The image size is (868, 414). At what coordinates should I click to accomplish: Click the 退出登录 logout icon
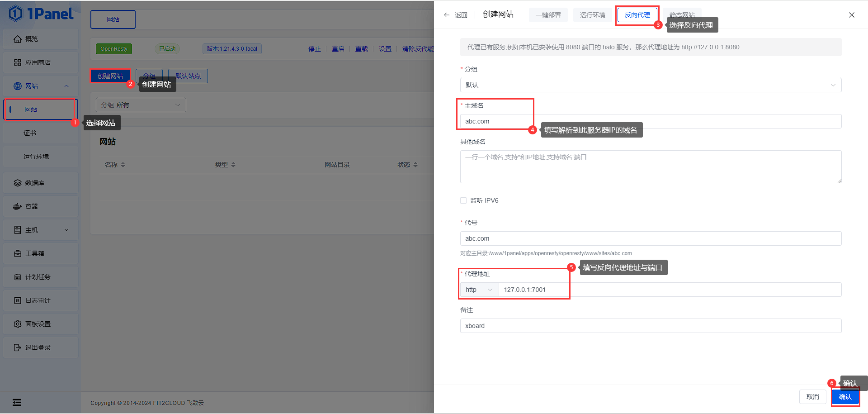[x=17, y=347]
